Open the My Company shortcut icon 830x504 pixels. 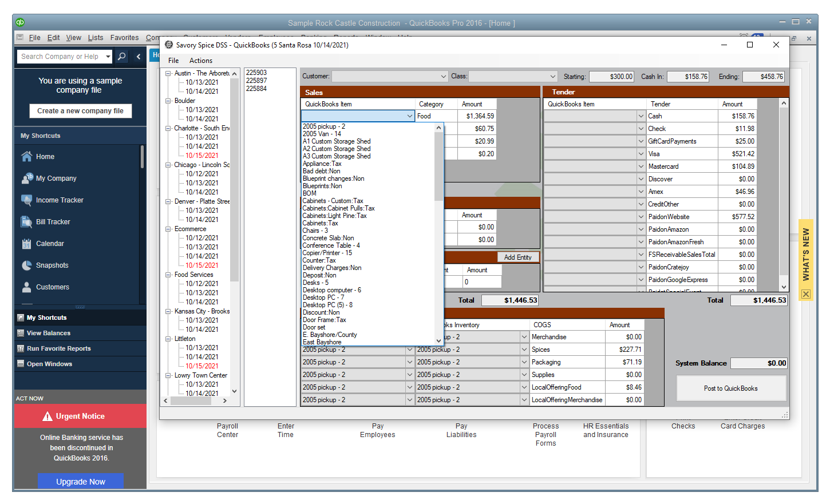(x=26, y=178)
